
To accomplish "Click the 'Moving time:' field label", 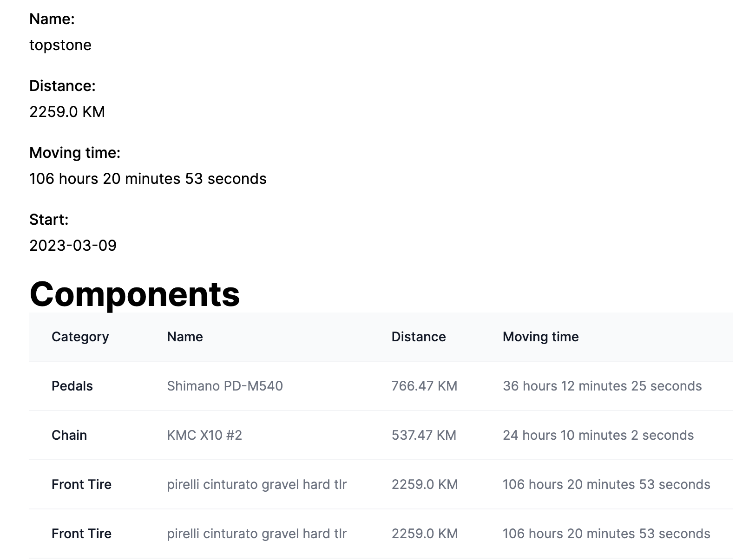I will click(75, 153).
